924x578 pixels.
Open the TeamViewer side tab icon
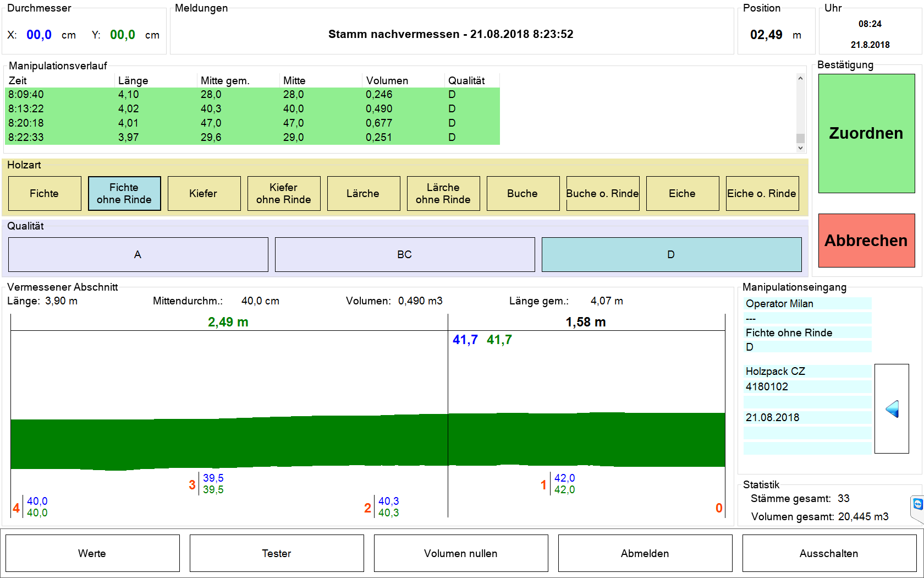point(917,504)
